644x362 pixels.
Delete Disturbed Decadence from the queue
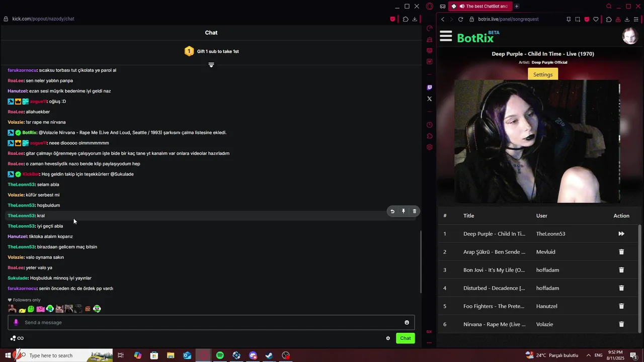(x=621, y=288)
